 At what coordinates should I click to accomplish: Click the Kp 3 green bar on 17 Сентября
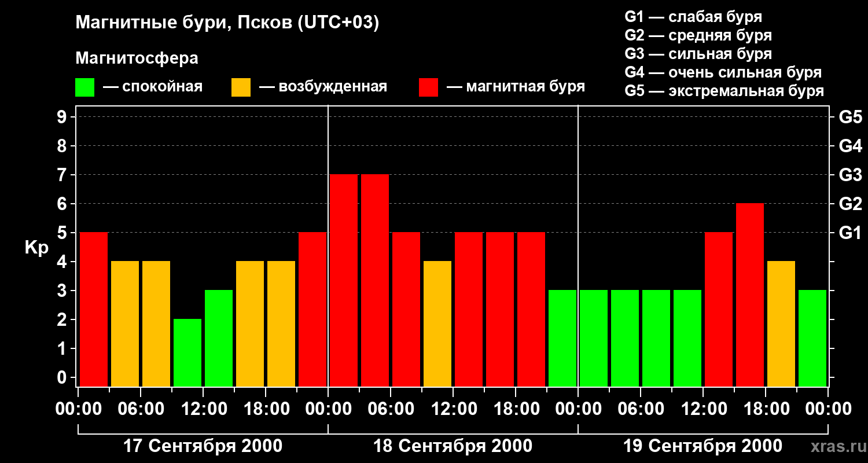(x=219, y=338)
